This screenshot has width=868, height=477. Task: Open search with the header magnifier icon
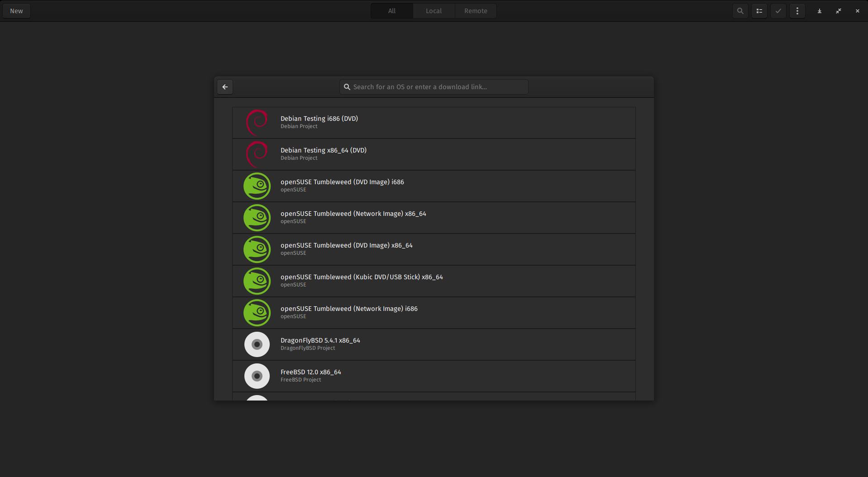tap(740, 11)
